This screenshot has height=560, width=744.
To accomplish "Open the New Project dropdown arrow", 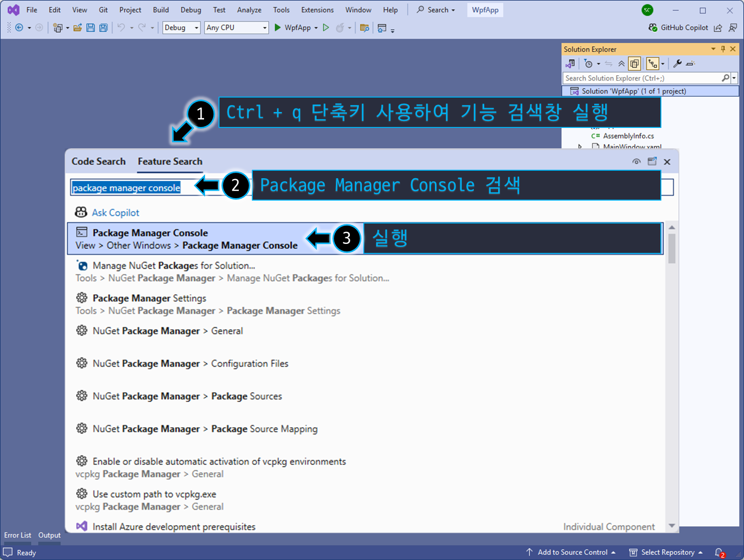I will coord(68,28).
